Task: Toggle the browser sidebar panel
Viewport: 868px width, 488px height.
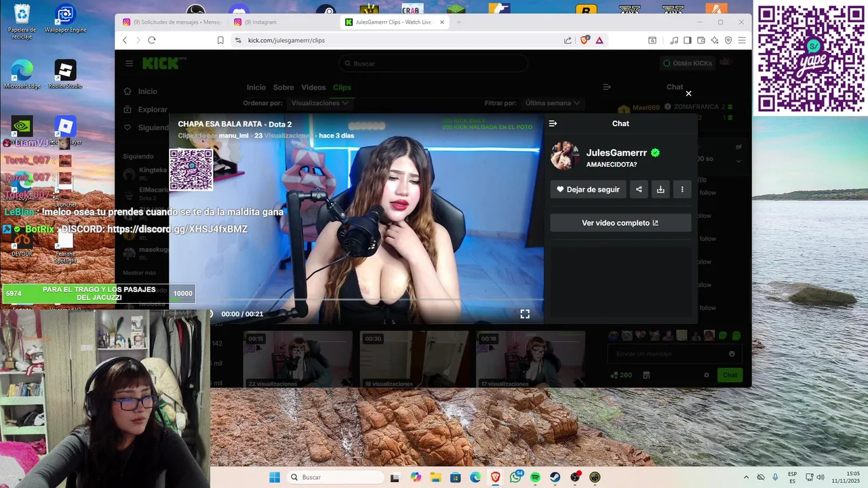Action: [687, 40]
